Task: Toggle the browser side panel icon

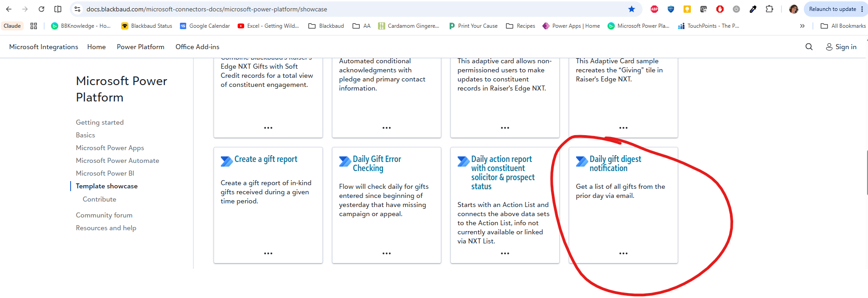Action: (x=58, y=9)
